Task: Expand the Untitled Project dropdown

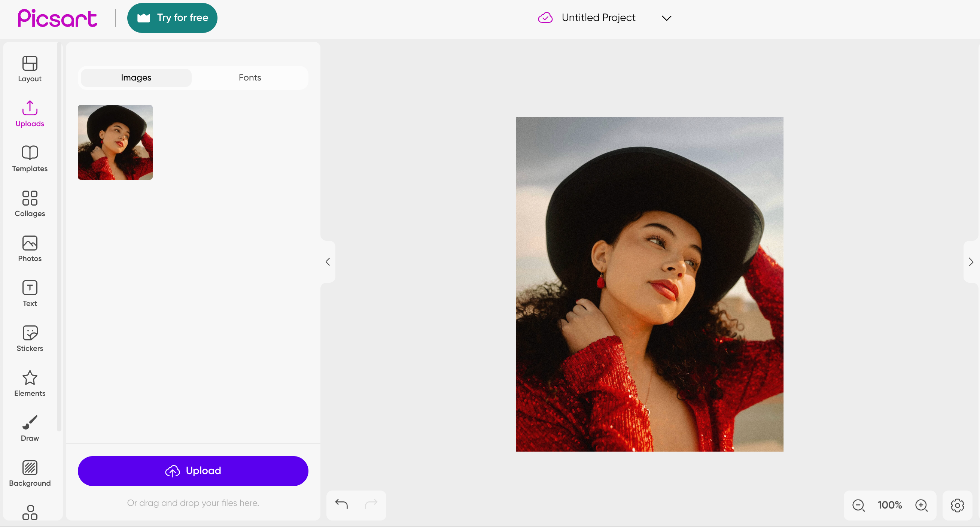Action: 666,18
